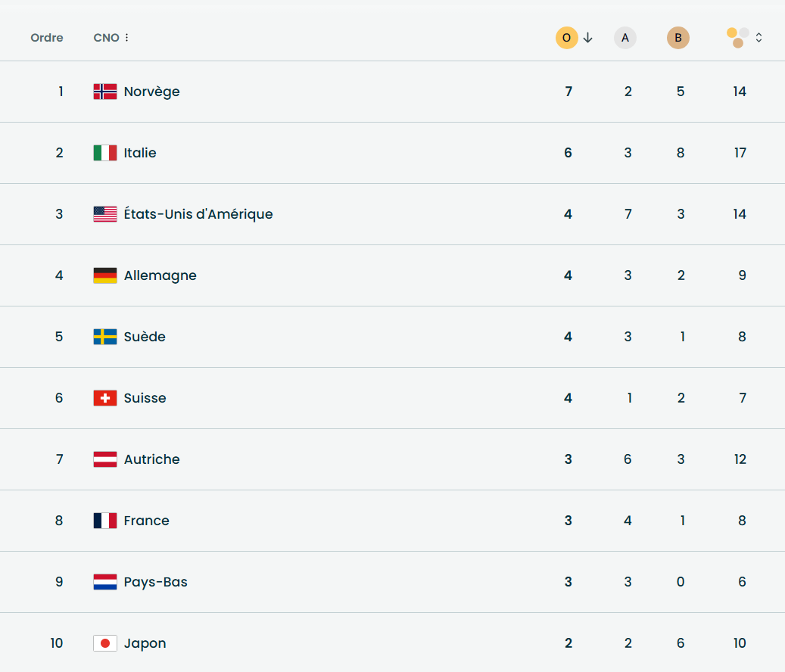
Task: Click the total medals icon
Action: coord(738,37)
